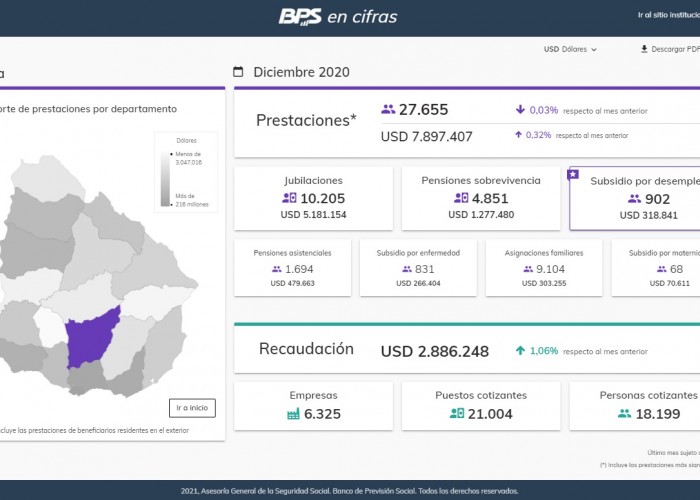Click the calendar icon beside Diciembre 2020
The width and height of the screenshot is (700, 500).
[x=238, y=72]
